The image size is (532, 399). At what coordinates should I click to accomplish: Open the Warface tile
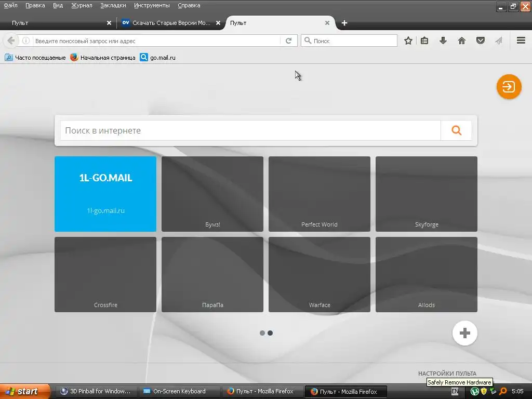point(320,274)
